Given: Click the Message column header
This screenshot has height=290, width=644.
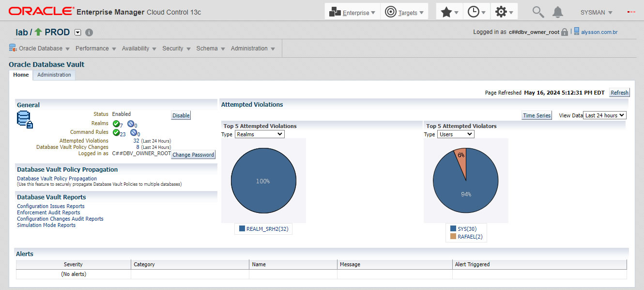Looking at the screenshot, I should [395, 264].
